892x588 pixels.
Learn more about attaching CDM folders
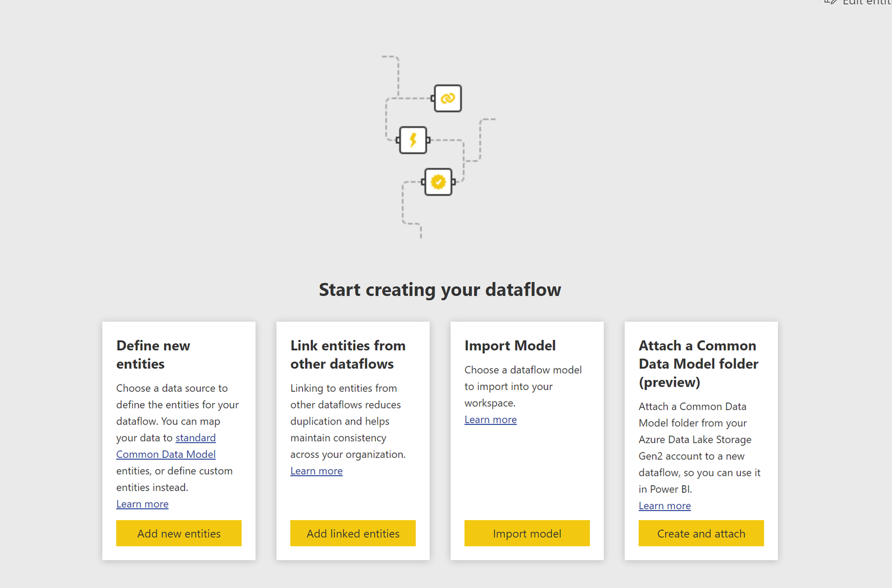pyautogui.click(x=664, y=505)
